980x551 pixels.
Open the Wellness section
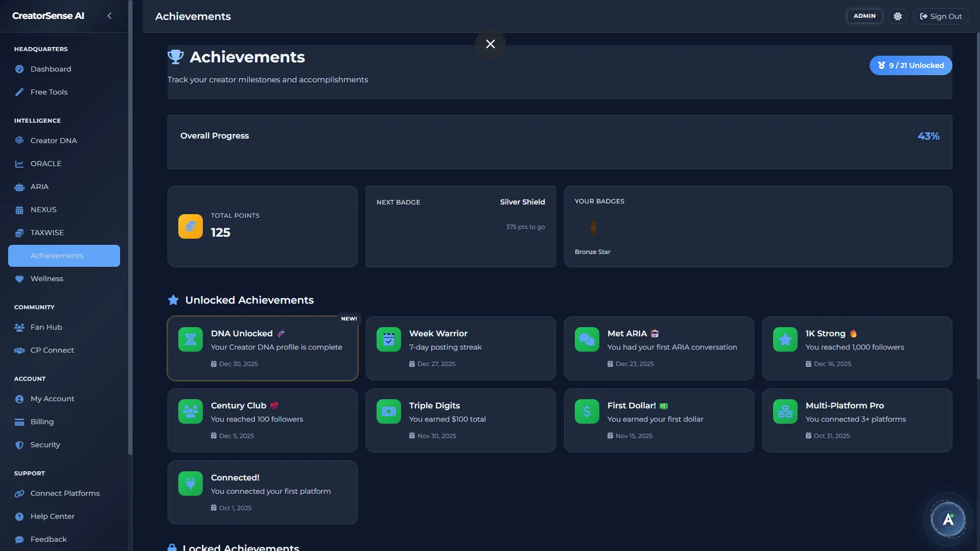coord(46,279)
